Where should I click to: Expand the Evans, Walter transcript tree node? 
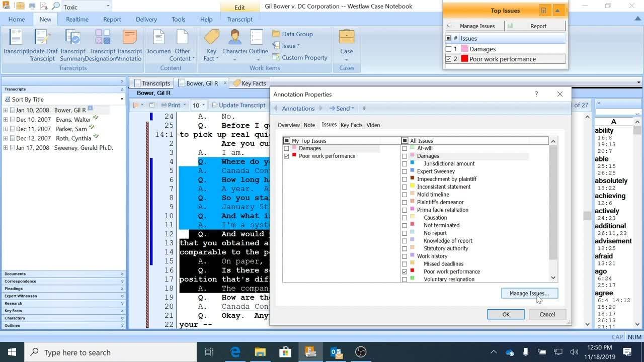(x=6, y=120)
